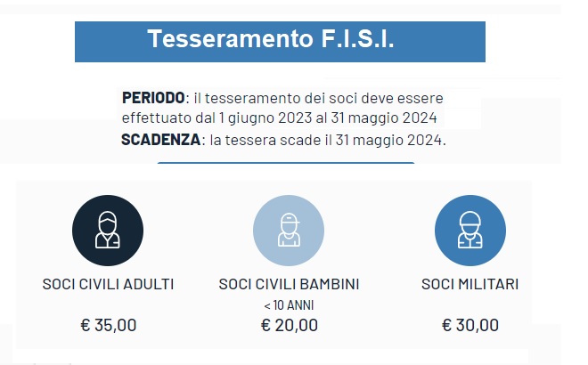Click the SOCI CIVILI ADULTI label
Screen dimensions: 588x365
(x=108, y=284)
